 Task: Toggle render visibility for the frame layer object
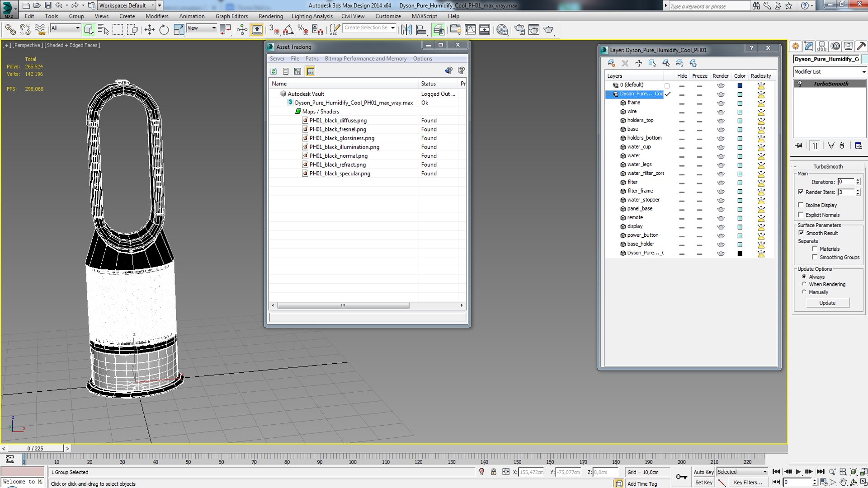[721, 103]
